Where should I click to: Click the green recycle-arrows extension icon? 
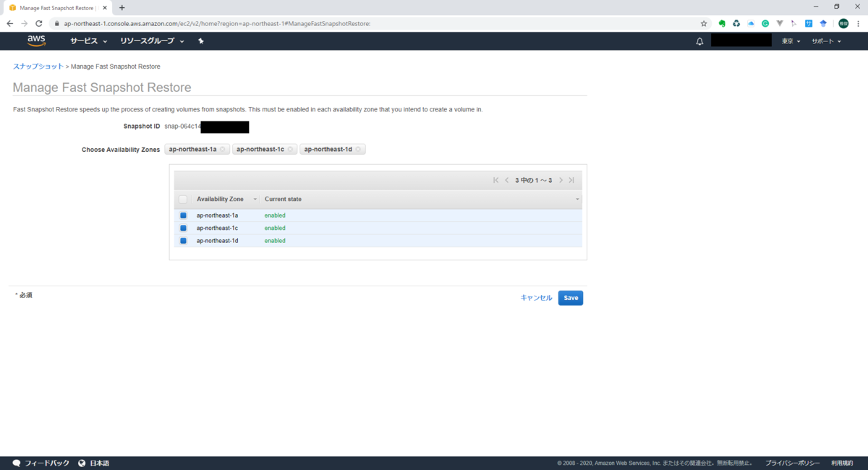[x=736, y=23]
